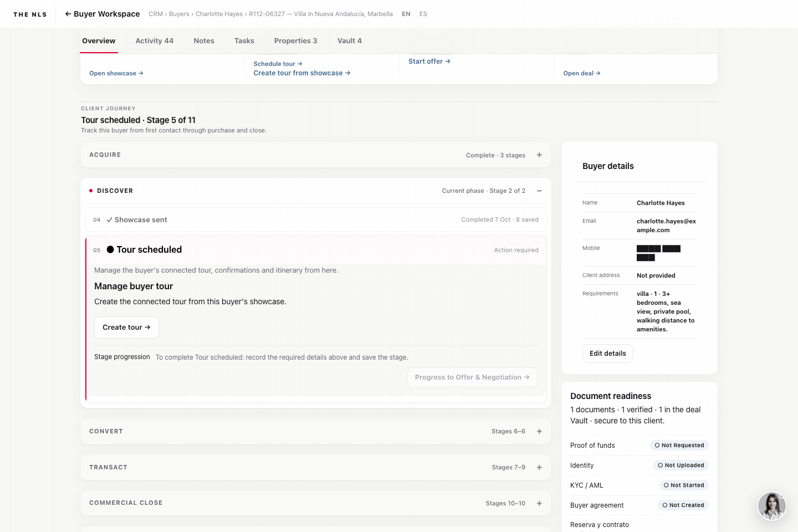
Task: Open the Showcase sent stage row
Action: (316, 219)
